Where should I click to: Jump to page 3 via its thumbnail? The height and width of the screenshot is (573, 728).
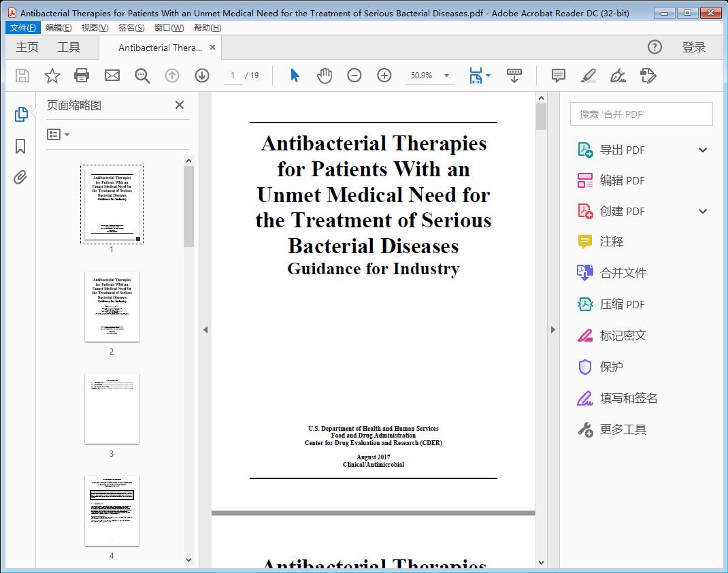[112, 408]
